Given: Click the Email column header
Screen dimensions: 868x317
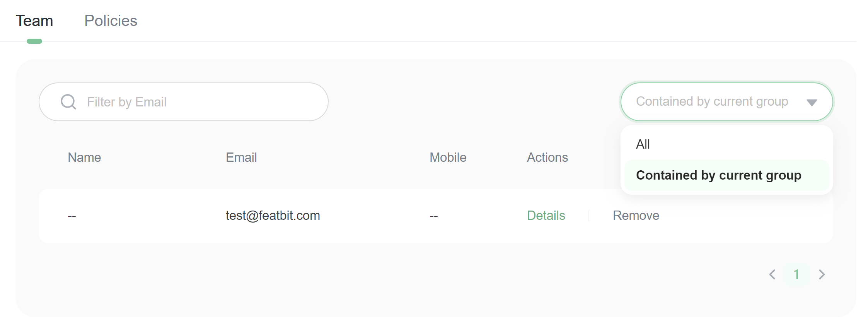Looking at the screenshot, I should point(241,158).
